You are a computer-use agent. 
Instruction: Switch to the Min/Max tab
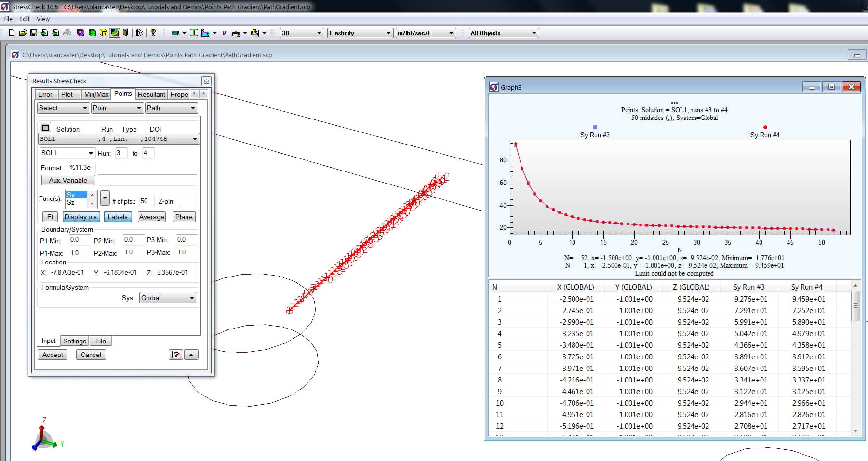[x=96, y=94]
